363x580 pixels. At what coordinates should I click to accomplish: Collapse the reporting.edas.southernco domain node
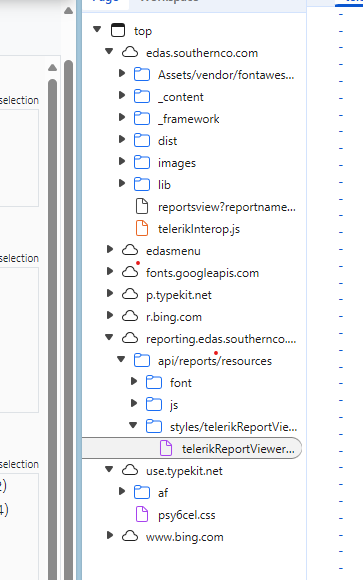(x=109, y=337)
